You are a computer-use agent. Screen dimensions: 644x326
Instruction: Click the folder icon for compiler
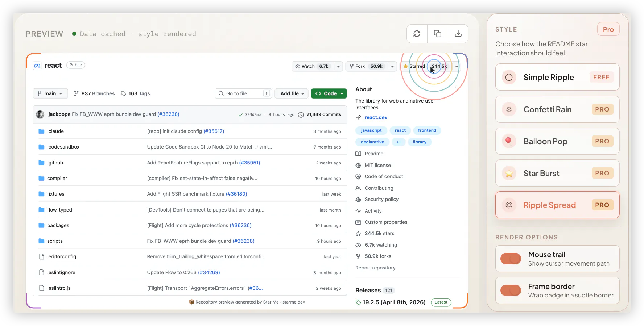click(41, 178)
